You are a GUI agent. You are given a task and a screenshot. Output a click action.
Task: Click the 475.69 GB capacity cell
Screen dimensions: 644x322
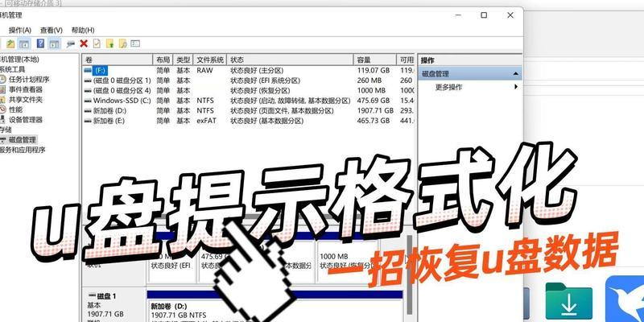[x=373, y=101]
